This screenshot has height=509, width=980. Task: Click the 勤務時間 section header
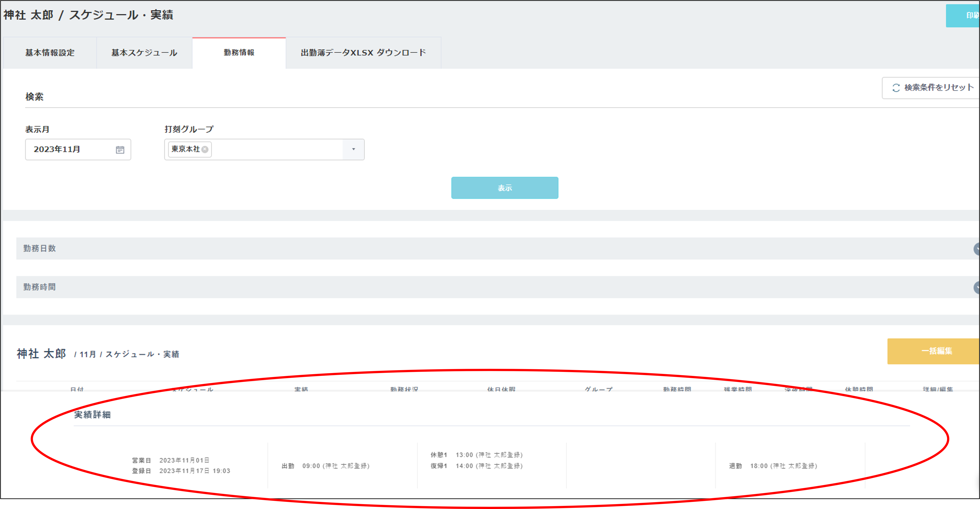498,287
